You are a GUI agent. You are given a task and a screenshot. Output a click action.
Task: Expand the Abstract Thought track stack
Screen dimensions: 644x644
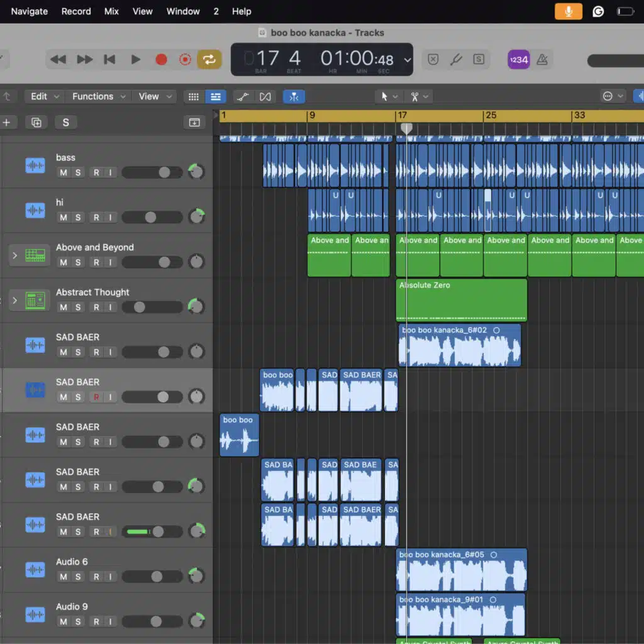coord(15,300)
